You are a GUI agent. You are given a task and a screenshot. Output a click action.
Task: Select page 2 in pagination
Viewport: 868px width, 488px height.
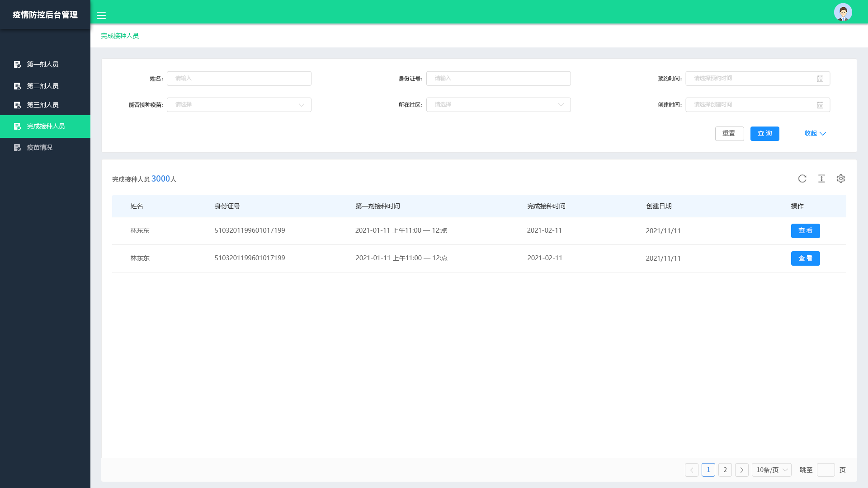point(725,470)
